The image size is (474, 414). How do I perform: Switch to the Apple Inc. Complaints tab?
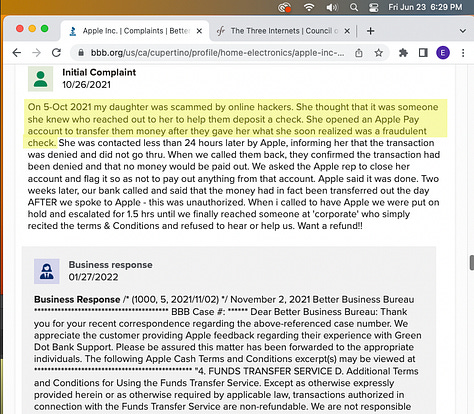135,31
